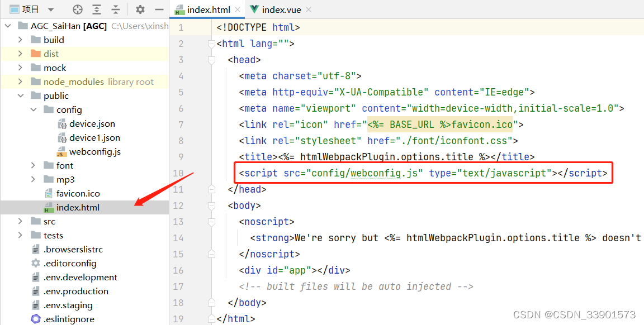Click the webconfig.js JS file icon
The width and height of the screenshot is (644, 325).
[61, 151]
